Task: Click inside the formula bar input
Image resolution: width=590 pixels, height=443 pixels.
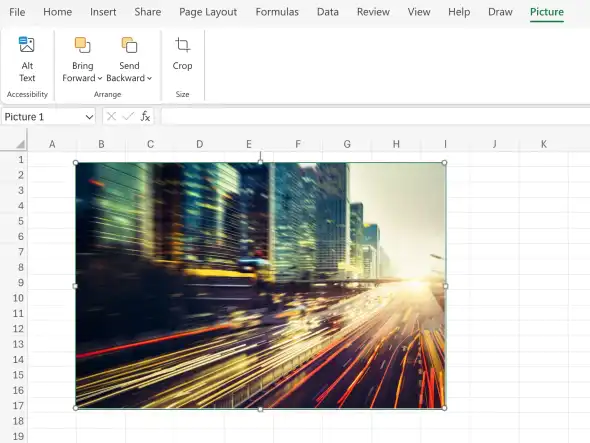Action: point(375,116)
